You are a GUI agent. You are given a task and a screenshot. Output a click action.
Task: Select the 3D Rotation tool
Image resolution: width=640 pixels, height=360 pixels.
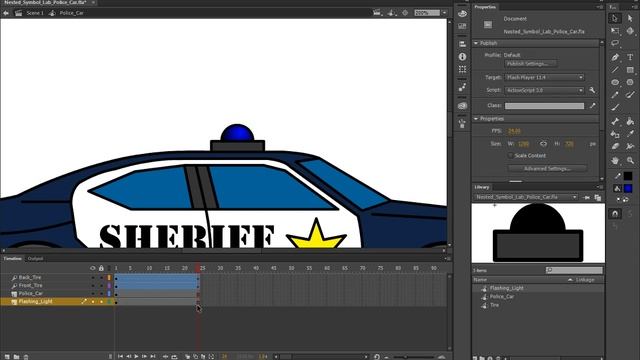[630, 31]
